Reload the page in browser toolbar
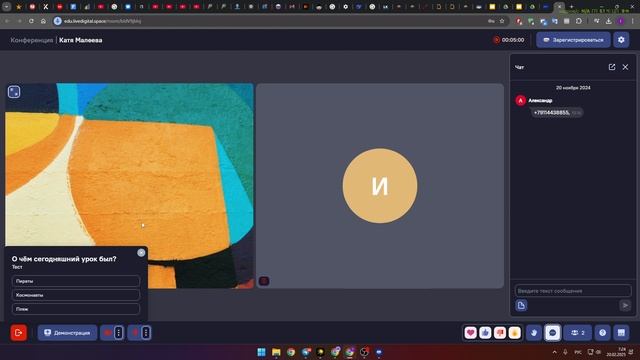 [31, 21]
